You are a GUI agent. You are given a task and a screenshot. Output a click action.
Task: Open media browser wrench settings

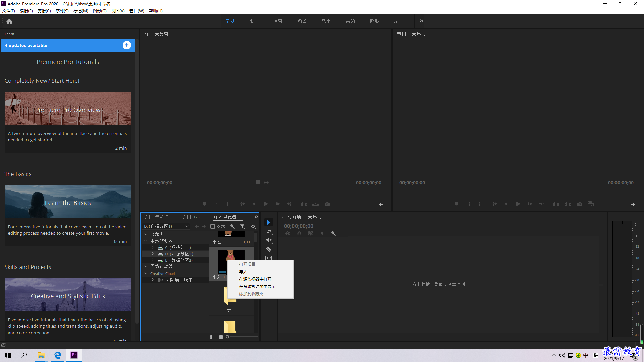232,226
